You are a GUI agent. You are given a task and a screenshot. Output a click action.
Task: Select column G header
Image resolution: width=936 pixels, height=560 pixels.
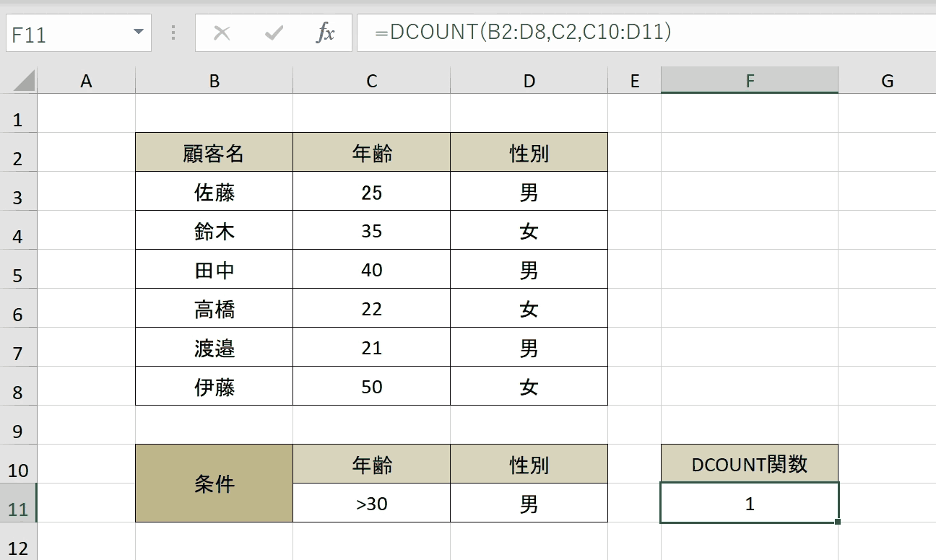point(887,81)
